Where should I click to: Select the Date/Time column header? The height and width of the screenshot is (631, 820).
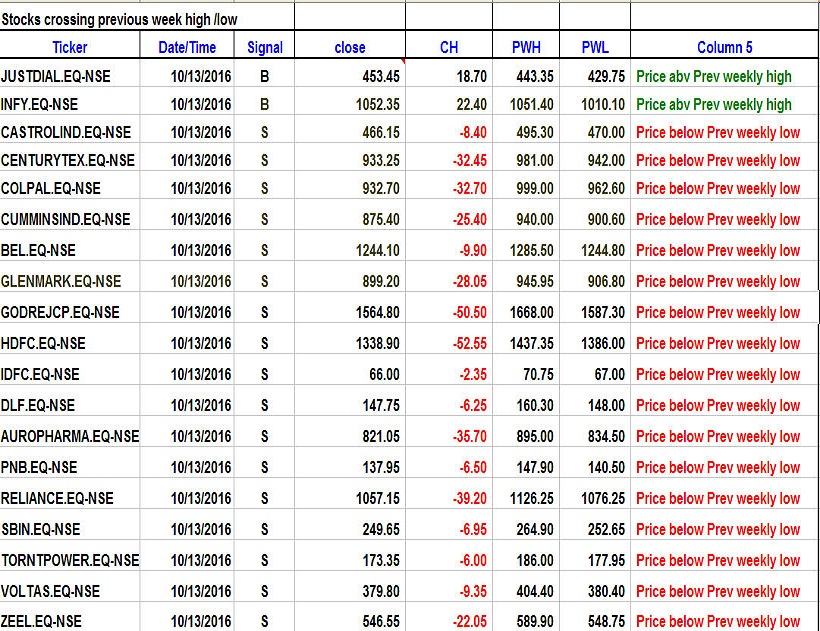click(187, 47)
